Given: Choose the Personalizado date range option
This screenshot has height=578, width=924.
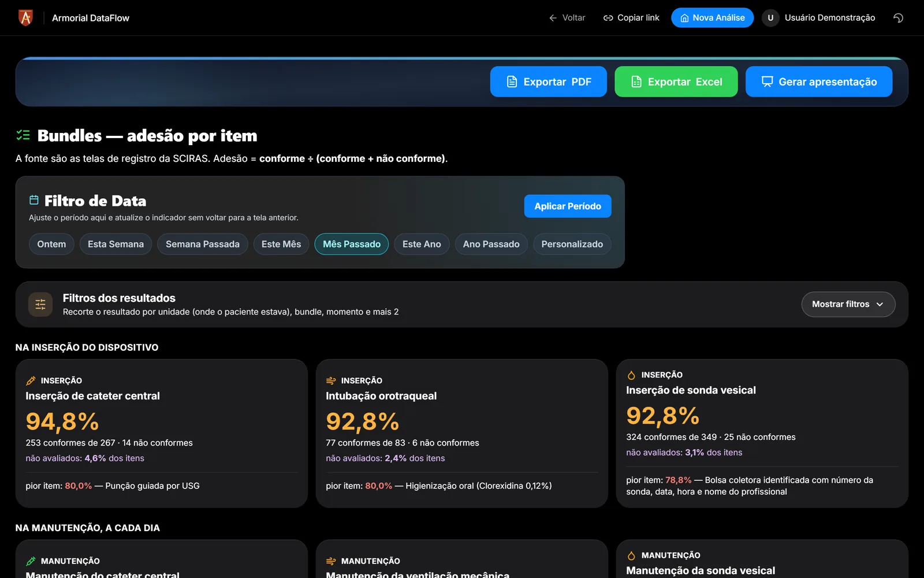Looking at the screenshot, I should [x=572, y=244].
